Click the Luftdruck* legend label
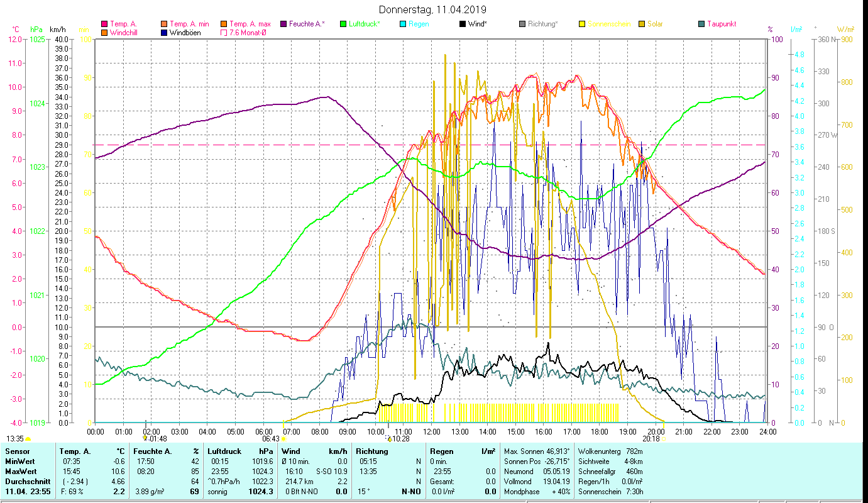The height and width of the screenshot is (503, 868). pos(363,24)
